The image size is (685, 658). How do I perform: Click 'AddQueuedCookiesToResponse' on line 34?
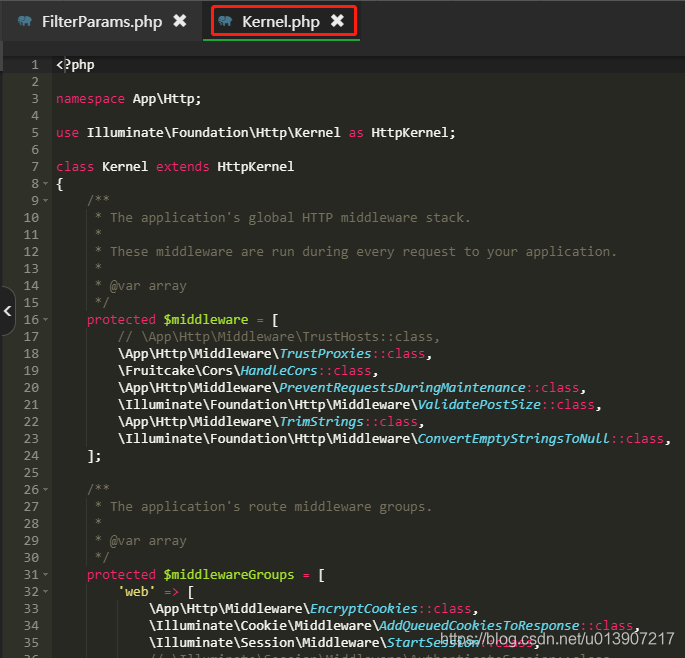point(479,626)
